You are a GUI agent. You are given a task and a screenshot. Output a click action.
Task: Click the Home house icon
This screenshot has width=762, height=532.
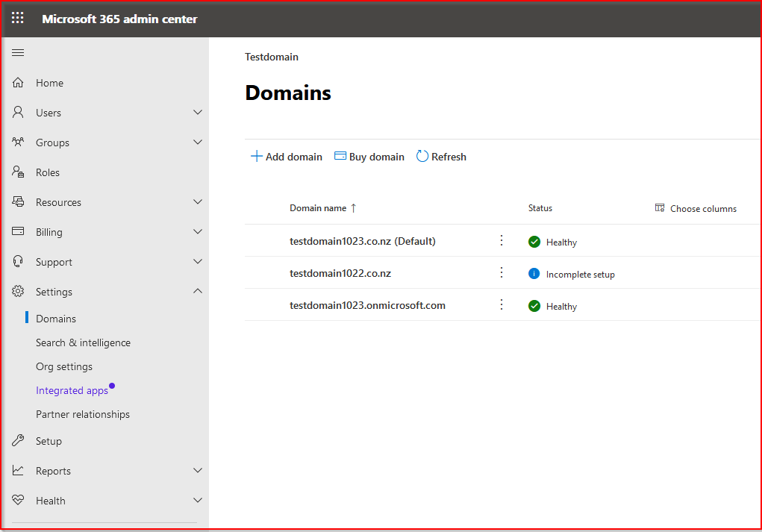click(x=19, y=83)
